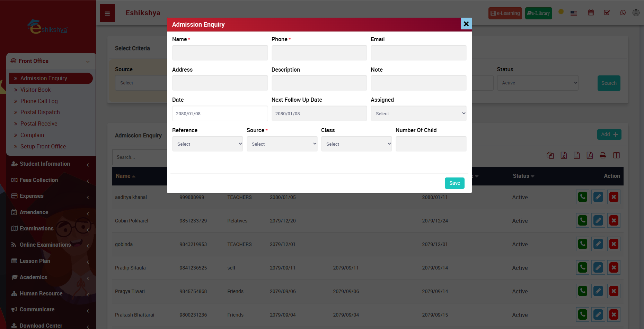Open the calendar icon in top bar

[x=591, y=13]
